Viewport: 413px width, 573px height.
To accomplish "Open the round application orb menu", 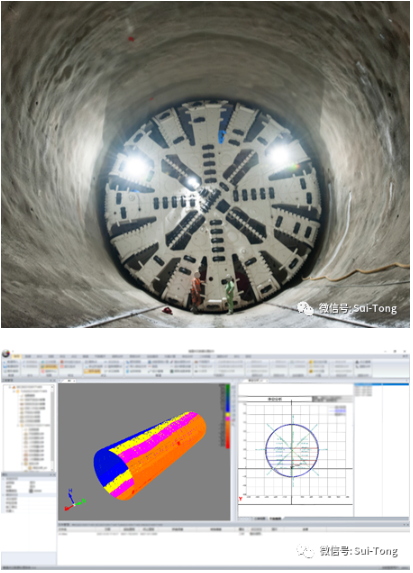I will click(x=6, y=354).
